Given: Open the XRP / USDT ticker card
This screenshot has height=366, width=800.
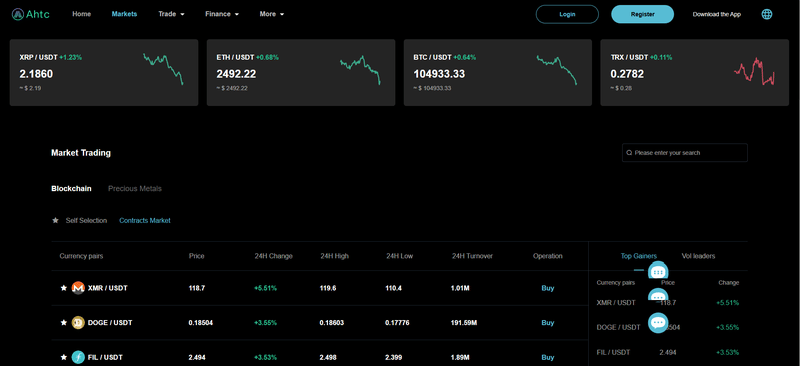Looking at the screenshot, I should coord(104,72).
